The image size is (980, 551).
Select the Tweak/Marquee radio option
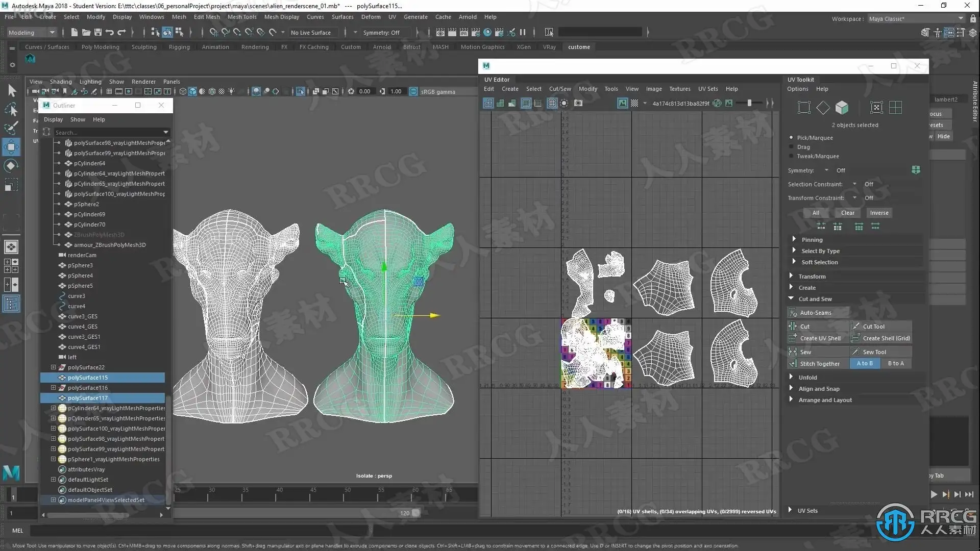coord(792,156)
